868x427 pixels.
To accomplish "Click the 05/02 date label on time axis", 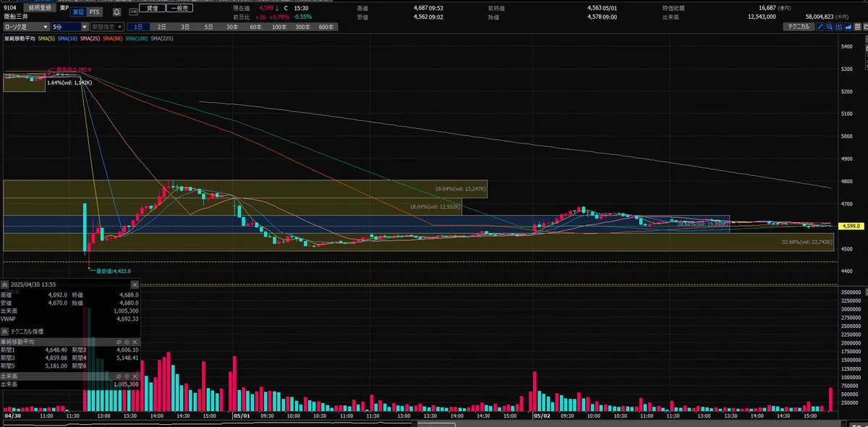I will (x=540, y=416).
